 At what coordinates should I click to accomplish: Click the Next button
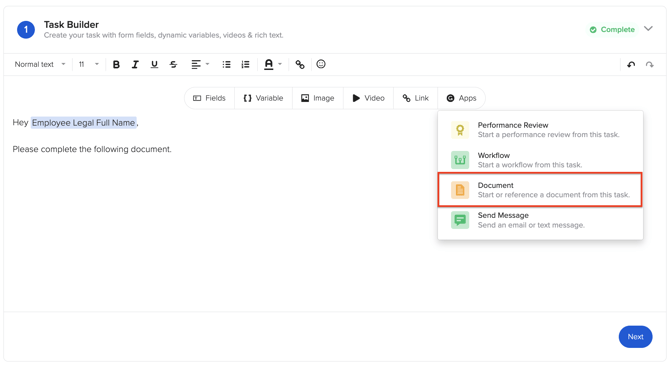tap(635, 337)
